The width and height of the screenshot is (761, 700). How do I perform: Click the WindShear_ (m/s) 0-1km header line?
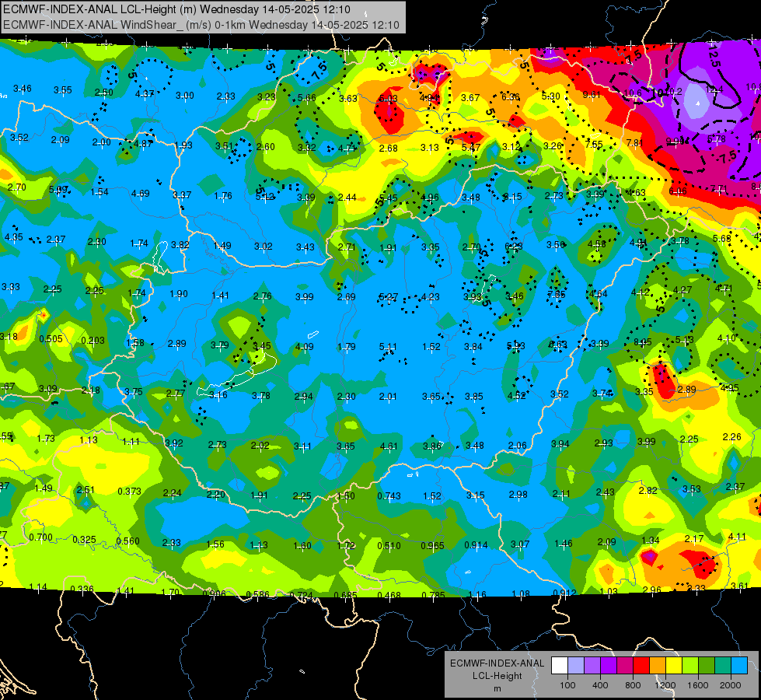tap(201, 25)
